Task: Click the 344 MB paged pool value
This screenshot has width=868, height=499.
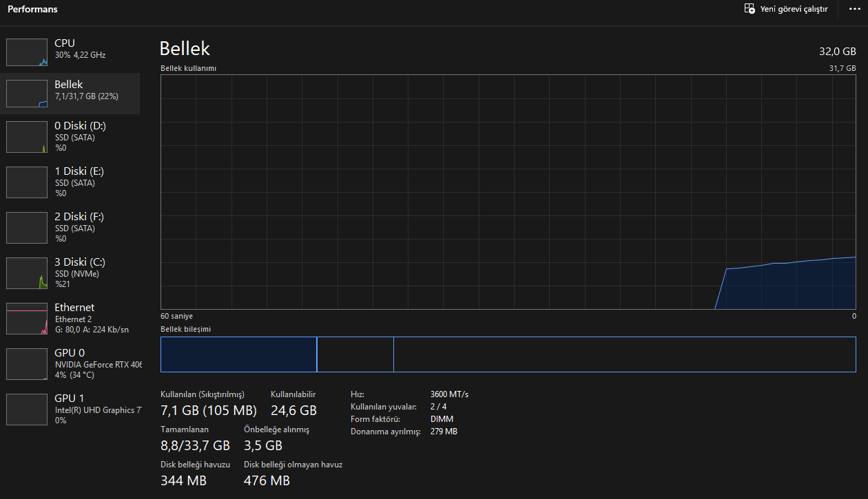Action: tap(183, 480)
